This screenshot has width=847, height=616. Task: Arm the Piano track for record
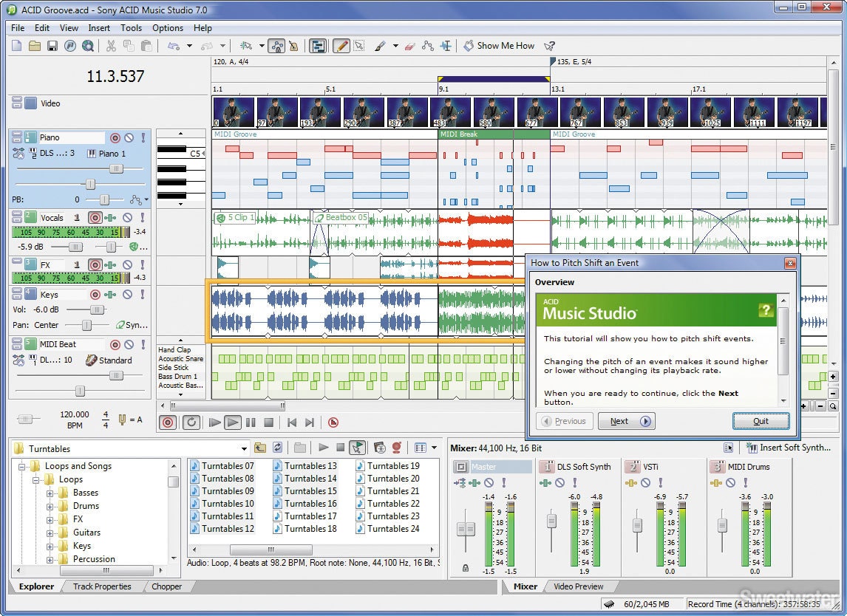point(115,137)
